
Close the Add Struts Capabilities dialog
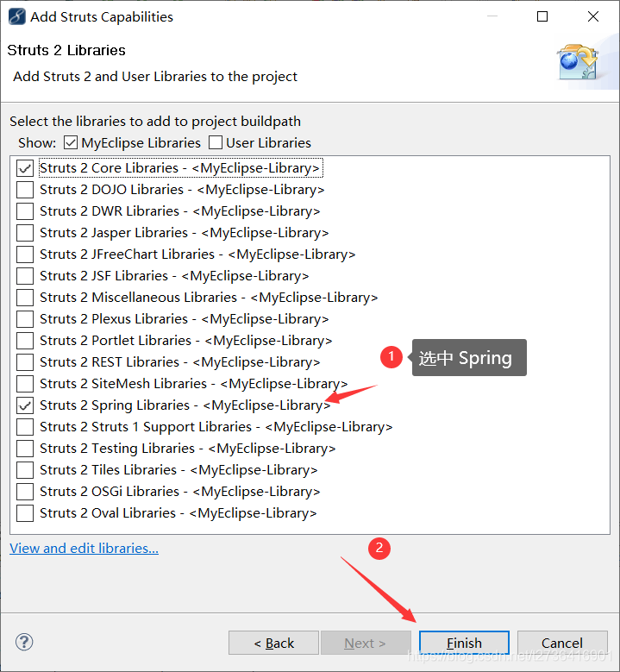point(593,16)
